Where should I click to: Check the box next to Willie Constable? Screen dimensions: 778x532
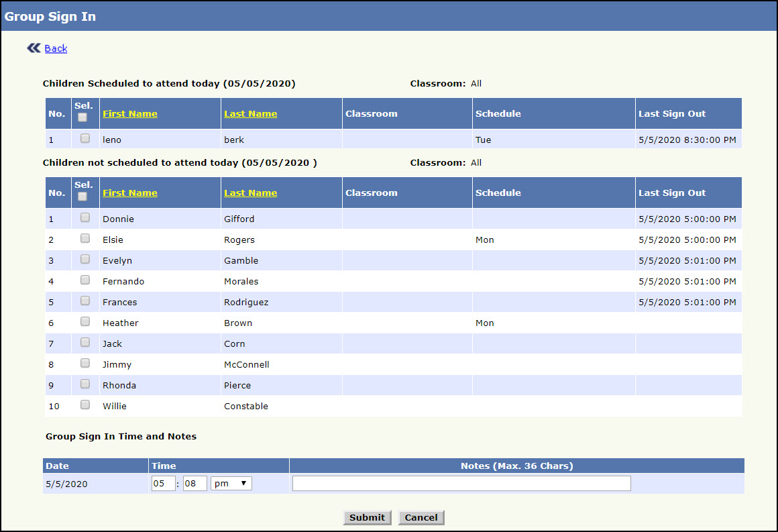click(85, 405)
